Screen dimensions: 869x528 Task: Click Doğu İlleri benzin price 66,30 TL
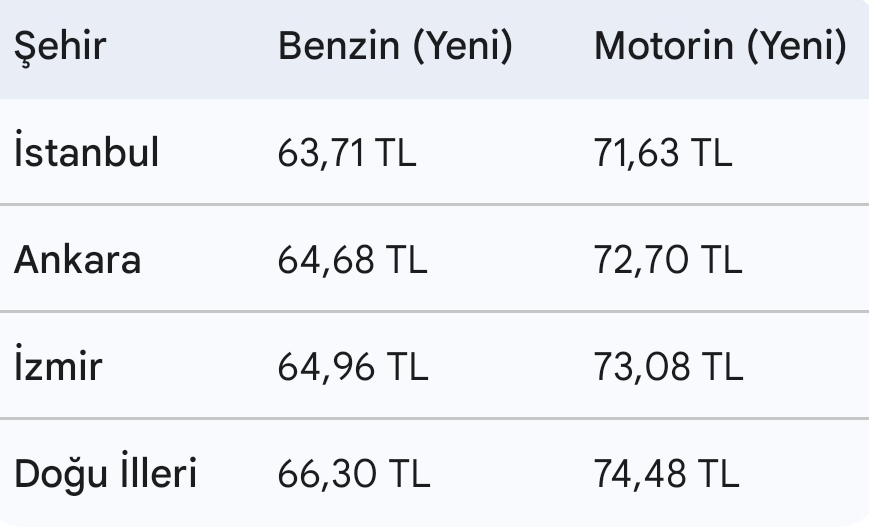[x=354, y=474]
